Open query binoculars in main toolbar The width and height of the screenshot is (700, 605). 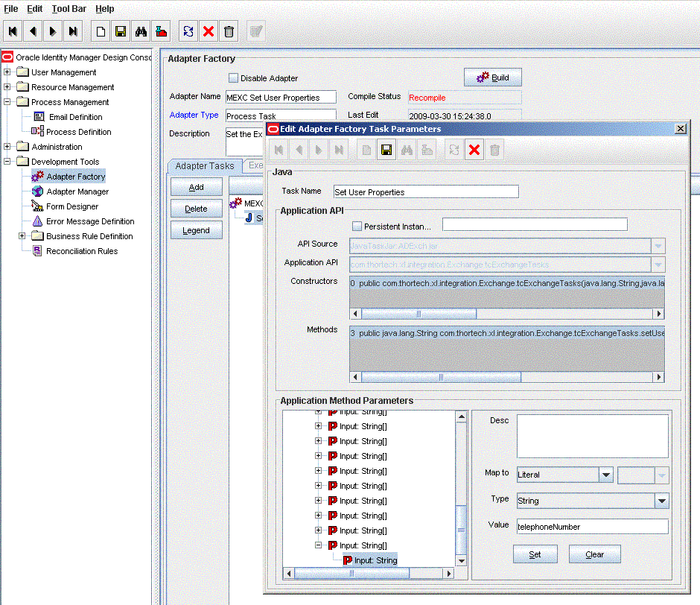pos(141,31)
